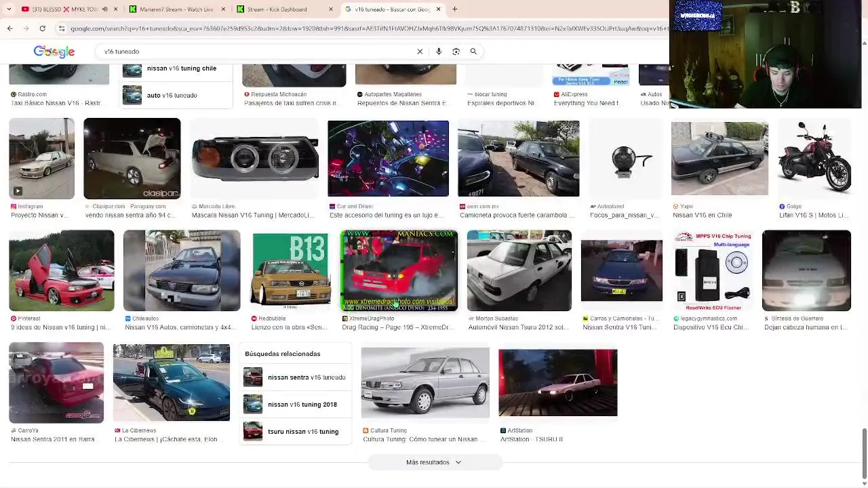The height and width of the screenshot is (488, 868).
Task: Click the Búsquedas relacionadas heading
Action: (282, 354)
